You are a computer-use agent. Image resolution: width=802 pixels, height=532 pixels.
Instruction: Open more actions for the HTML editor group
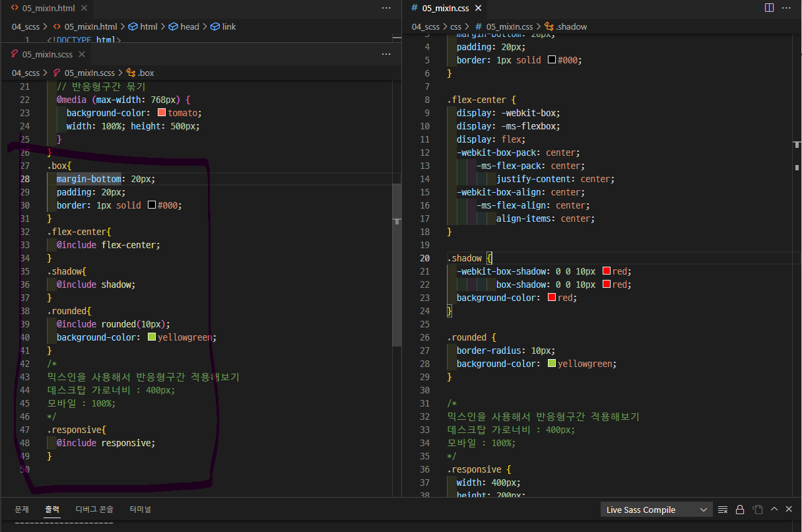(386, 8)
